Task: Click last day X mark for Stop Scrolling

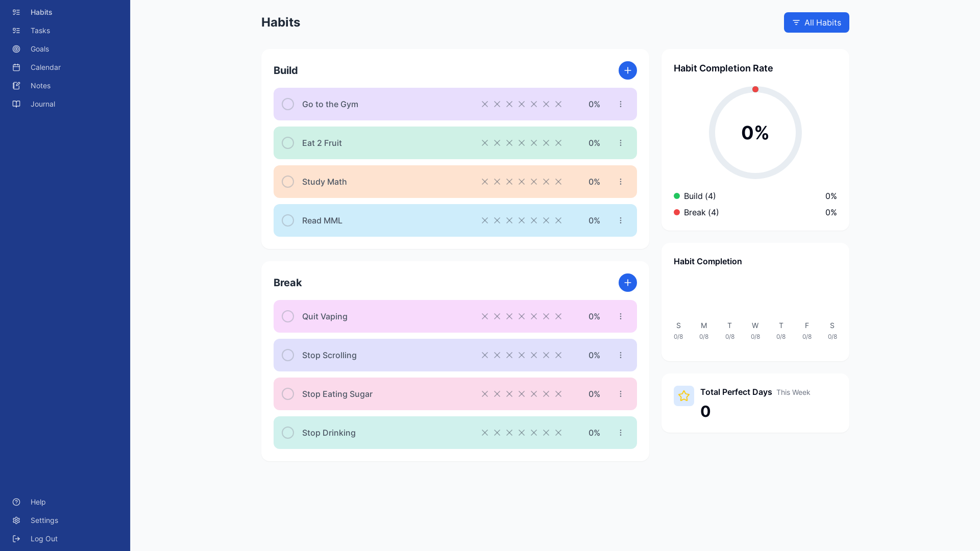Action: 558,355
